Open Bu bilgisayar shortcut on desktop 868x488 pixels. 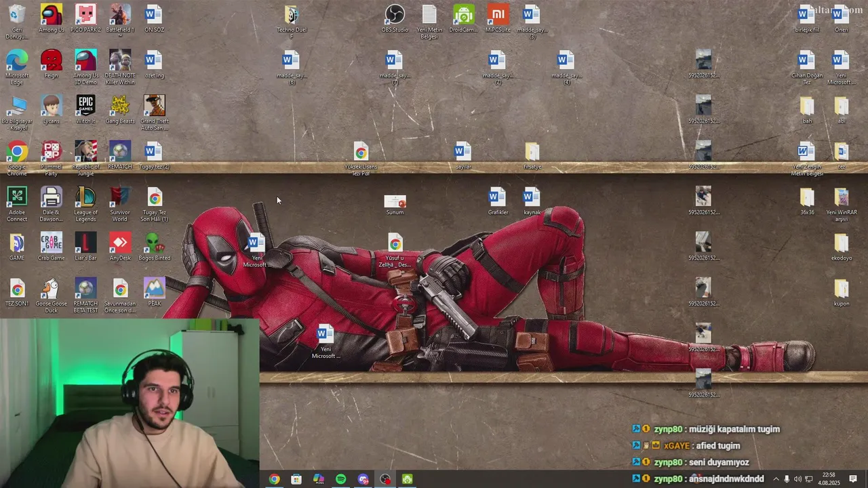click(x=17, y=113)
